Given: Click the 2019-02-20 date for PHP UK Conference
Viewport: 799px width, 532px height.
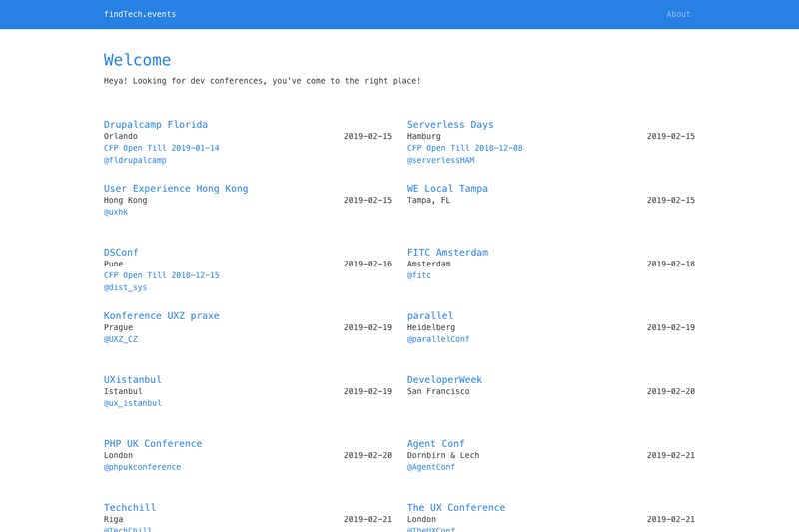Looking at the screenshot, I should tap(367, 455).
